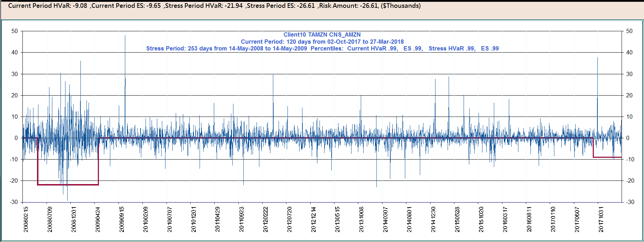Click the 'Risk Amount: -26.61' header value
The height and width of the screenshot is (242, 644).
(x=349, y=6)
